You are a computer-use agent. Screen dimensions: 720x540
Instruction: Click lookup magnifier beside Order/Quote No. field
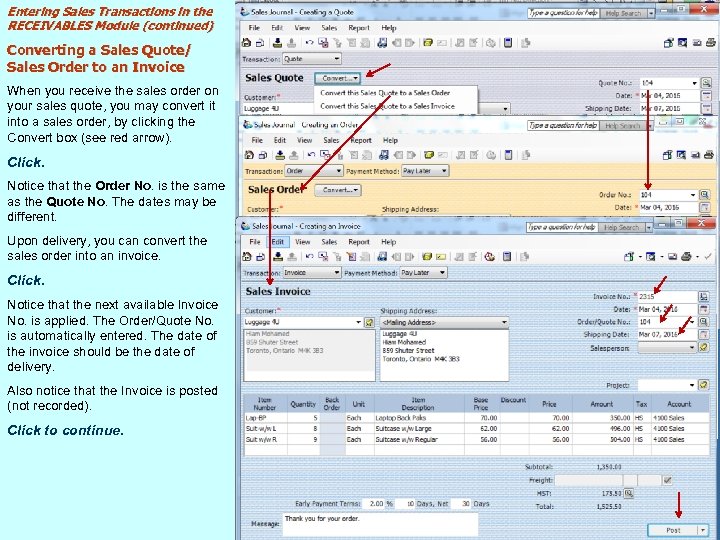click(704, 322)
